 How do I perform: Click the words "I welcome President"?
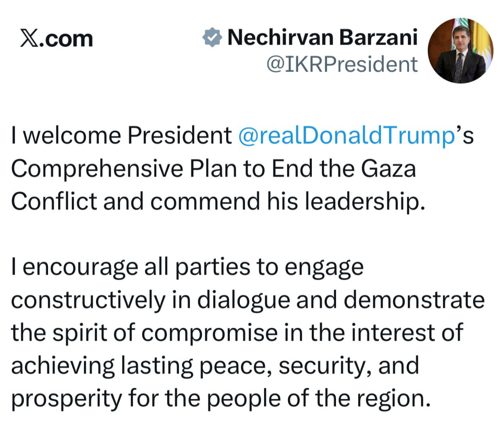click(x=121, y=136)
